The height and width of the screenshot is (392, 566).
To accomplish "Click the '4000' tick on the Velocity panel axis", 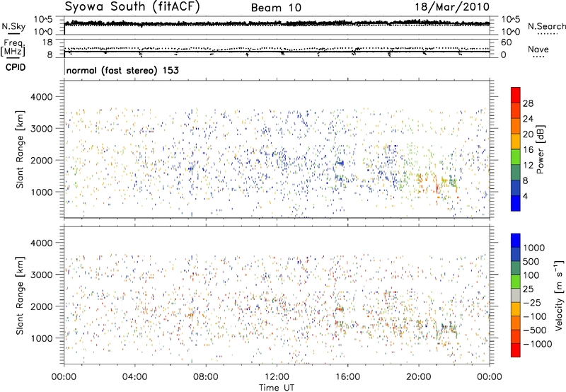I will [x=42, y=243].
